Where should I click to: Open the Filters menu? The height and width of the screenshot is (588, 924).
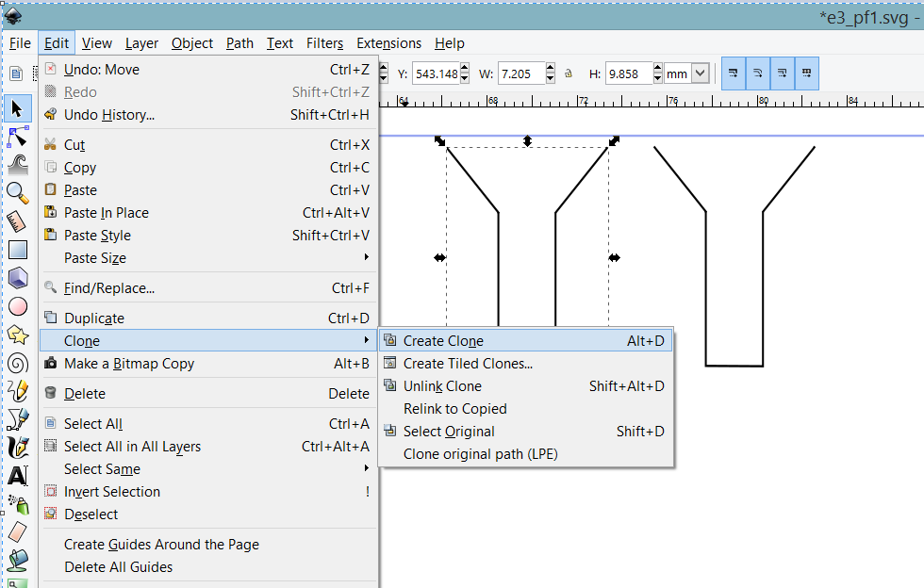click(x=324, y=43)
